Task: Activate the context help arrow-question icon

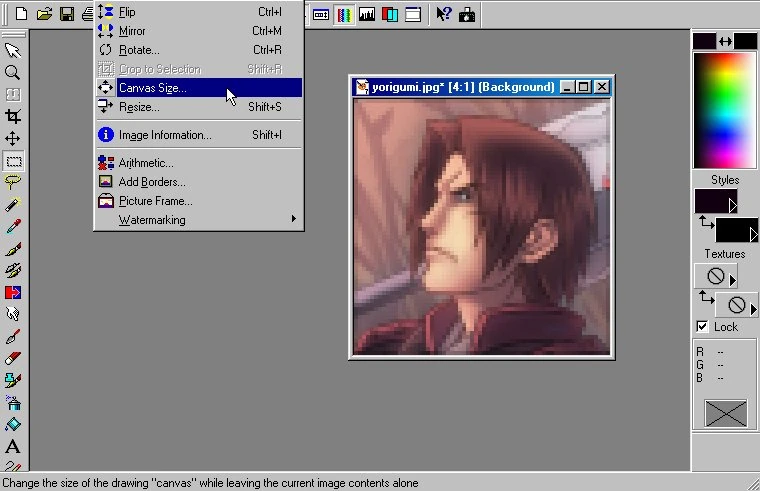Action: pos(443,14)
